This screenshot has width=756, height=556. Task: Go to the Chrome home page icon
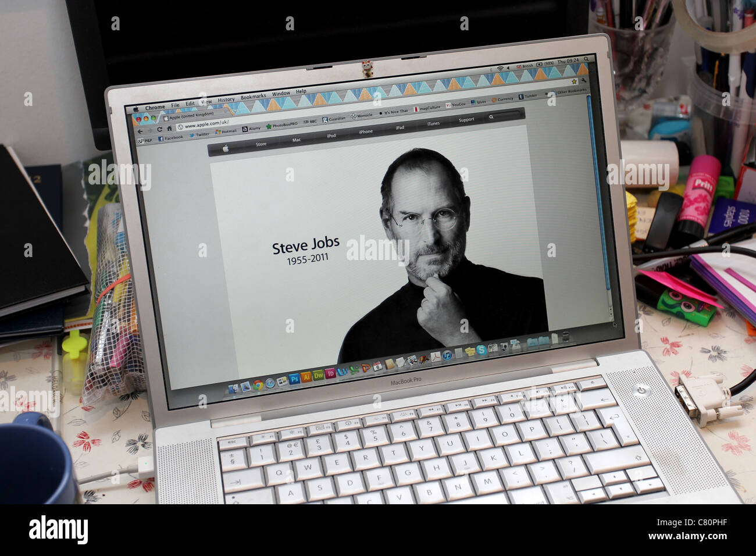click(169, 129)
